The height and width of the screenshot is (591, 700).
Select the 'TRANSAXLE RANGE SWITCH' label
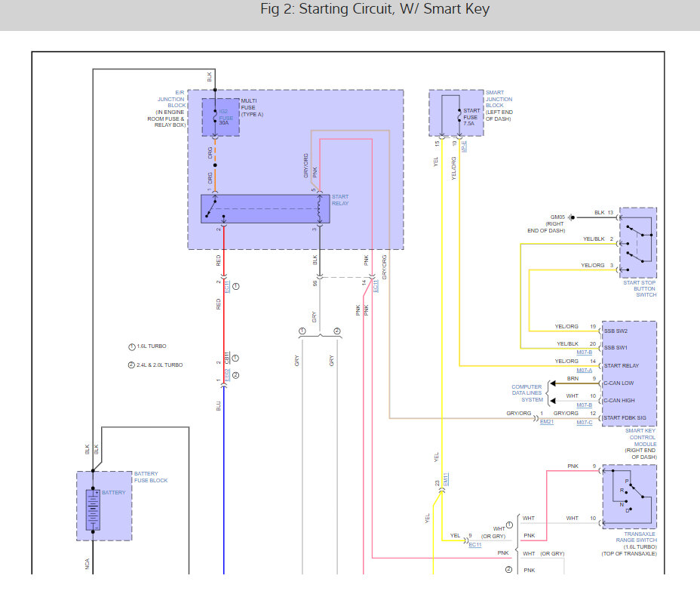636,537
